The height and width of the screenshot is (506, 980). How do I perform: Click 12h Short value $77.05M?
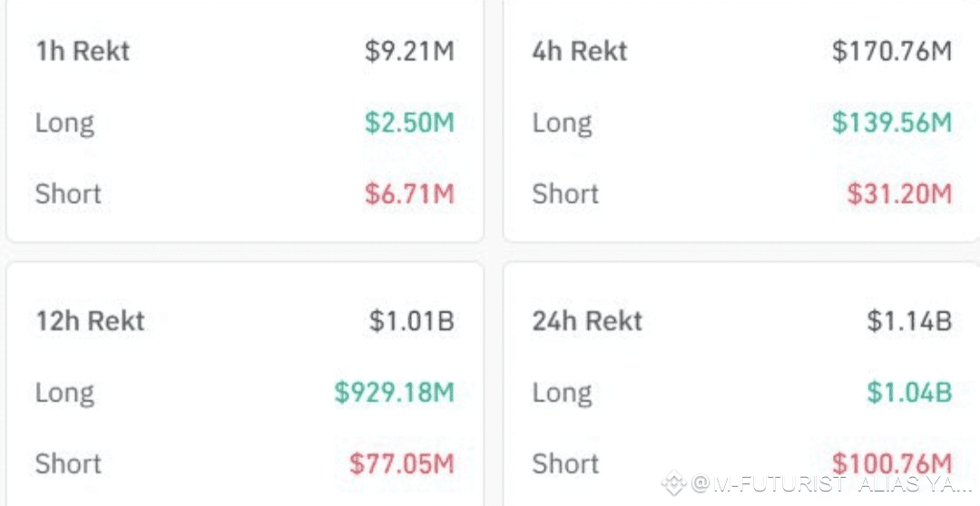[x=402, y=463]
